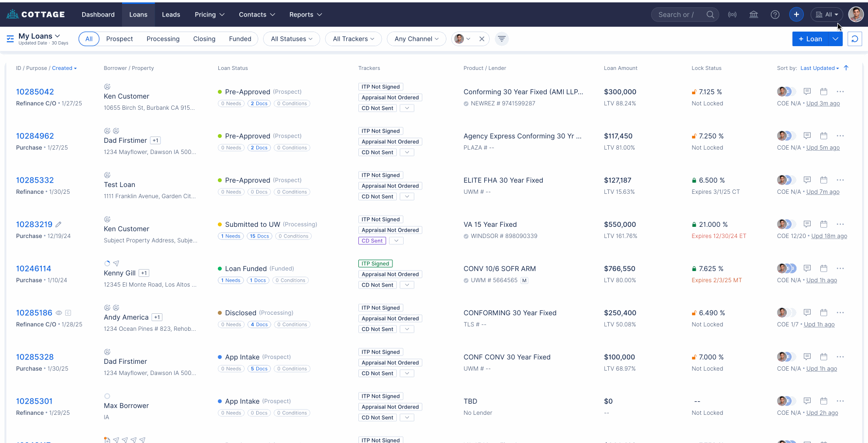Open calendar icon for loan 10285042

824,91
